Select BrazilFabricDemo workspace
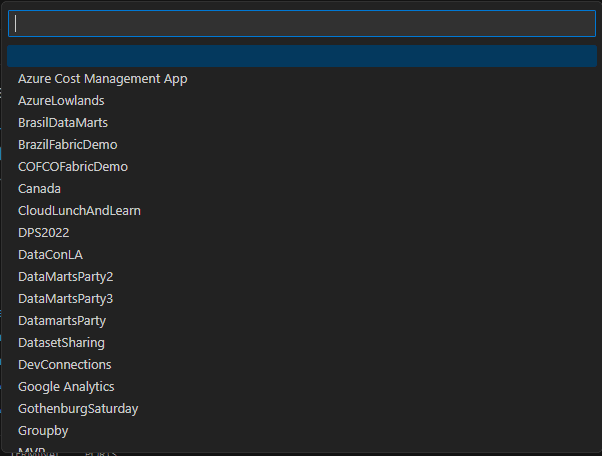Viewport: 602px width, 456px height. pyautogui.click(x=302, y=144)
